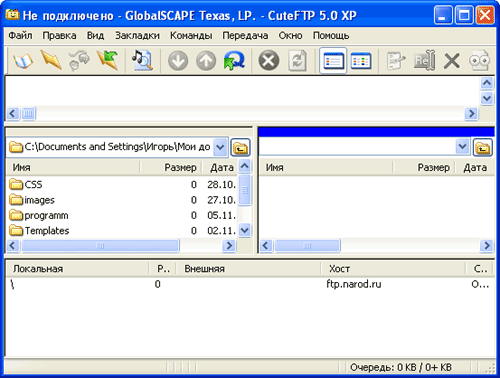Expand the local path dropdown
This screenshot has width=500, height=378.
pos(220,147)
